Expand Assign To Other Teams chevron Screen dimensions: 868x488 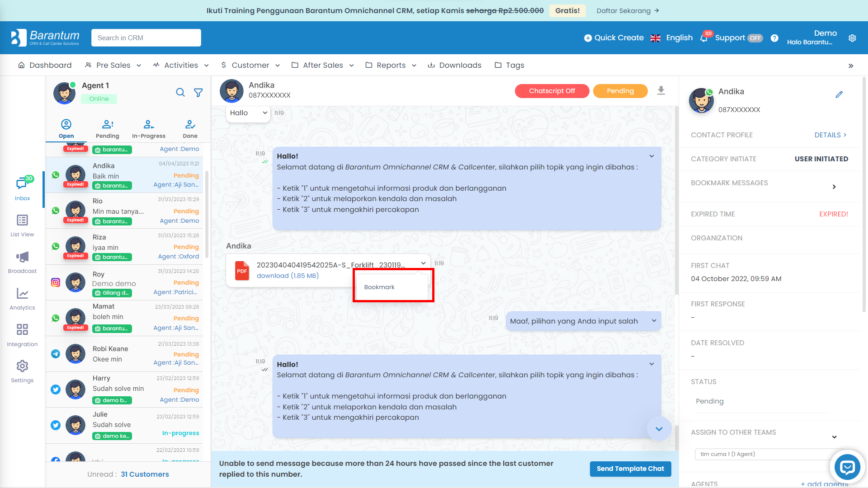834,437
